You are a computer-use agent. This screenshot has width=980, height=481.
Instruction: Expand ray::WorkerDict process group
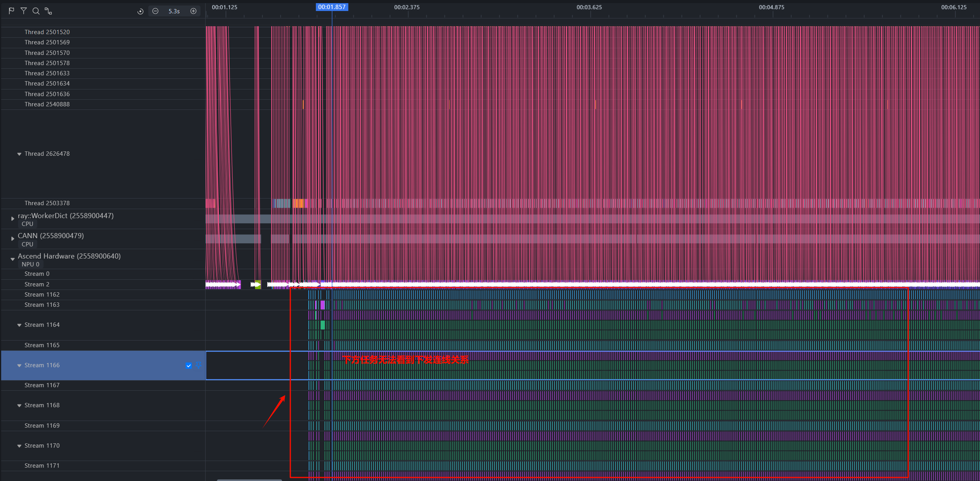pos(13,219)
